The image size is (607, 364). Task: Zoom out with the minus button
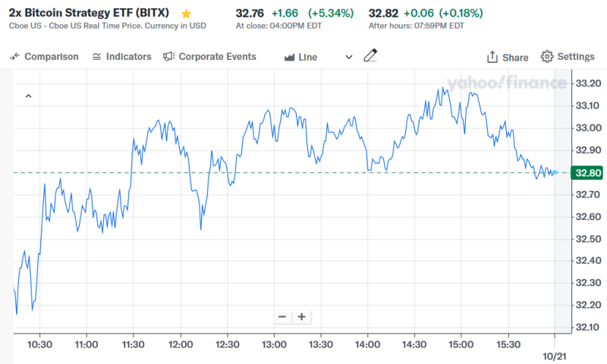click(x=282, y=317)
